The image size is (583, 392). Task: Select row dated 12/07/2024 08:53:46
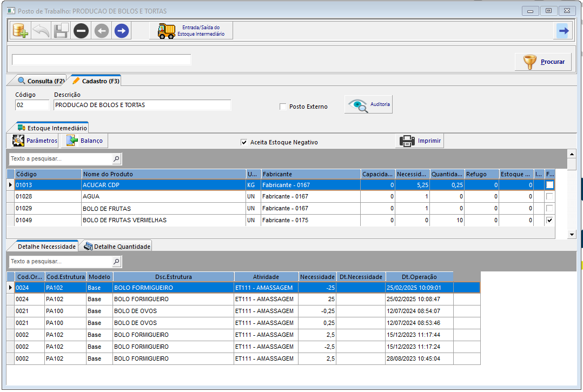tap(247, 323)
